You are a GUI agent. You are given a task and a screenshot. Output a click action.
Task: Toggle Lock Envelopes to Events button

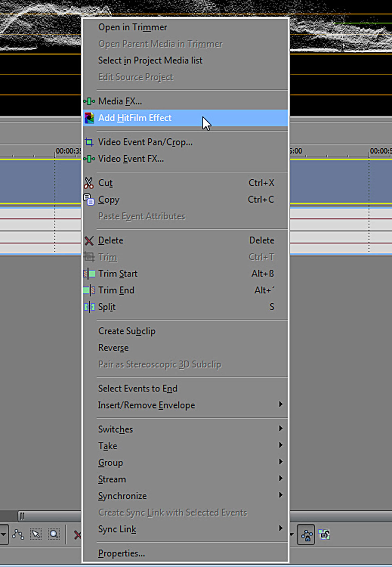pyautogui.click(x=306, y=535)
